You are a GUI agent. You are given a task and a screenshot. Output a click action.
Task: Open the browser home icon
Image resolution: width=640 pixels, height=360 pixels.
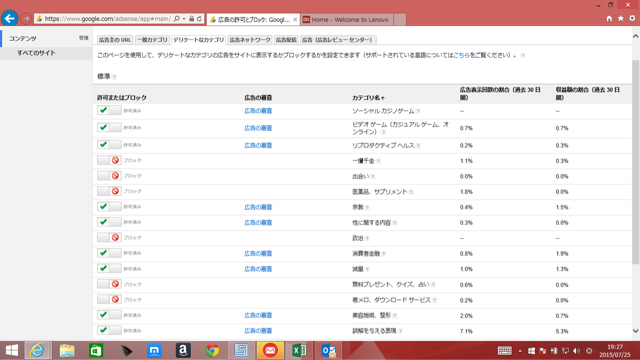609,18
